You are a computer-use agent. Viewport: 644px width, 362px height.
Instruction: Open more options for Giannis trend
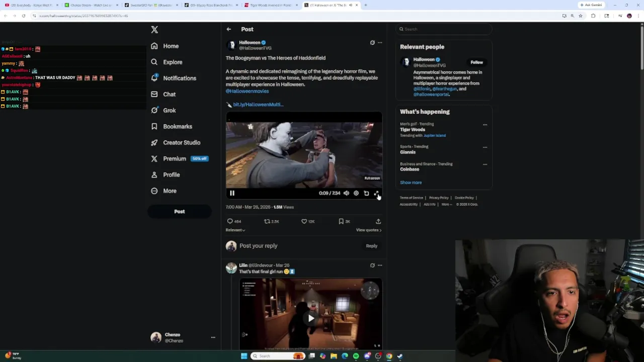(x=485, y=147)
